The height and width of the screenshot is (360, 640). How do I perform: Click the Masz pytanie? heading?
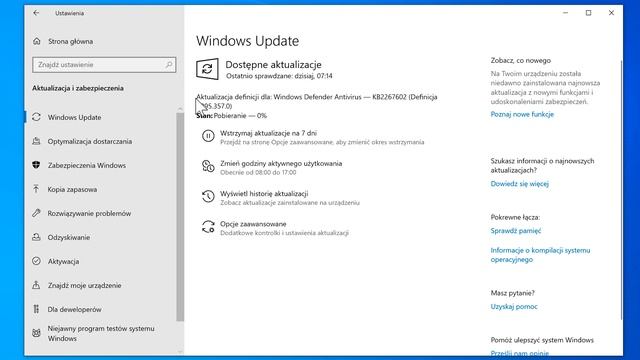click(512, 293)
